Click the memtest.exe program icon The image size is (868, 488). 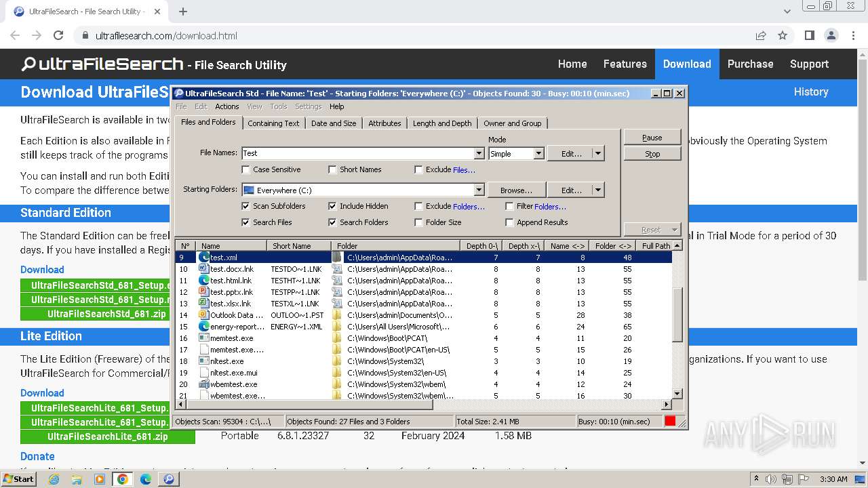click(x=204, y=338)
